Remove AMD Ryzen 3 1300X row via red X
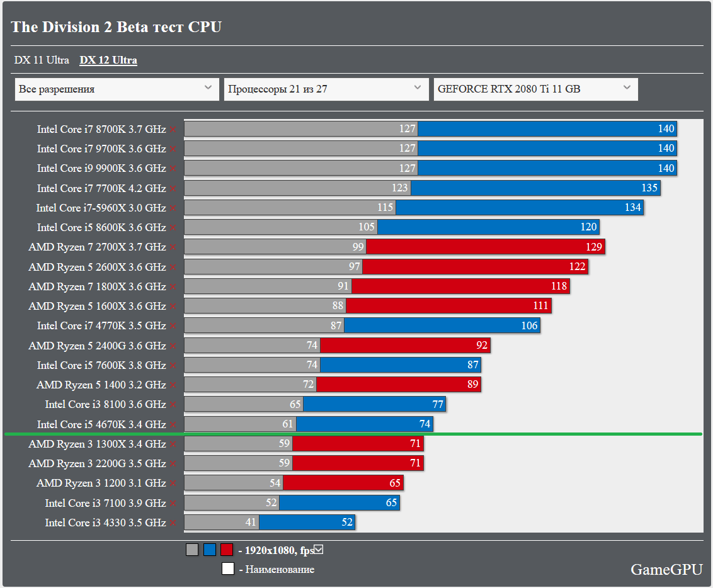The height and width of the screenshot is (588, 713). tap(173, 444)
